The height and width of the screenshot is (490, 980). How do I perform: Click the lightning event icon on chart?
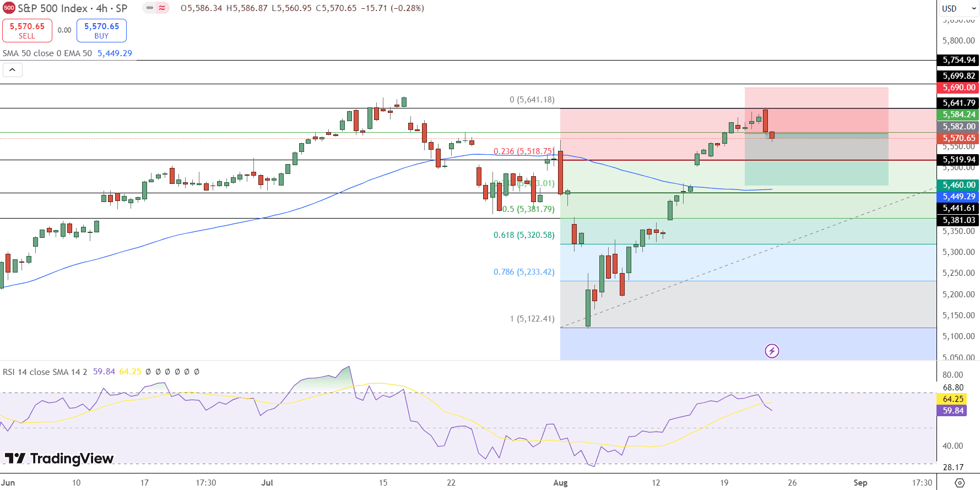coord(772,351)
